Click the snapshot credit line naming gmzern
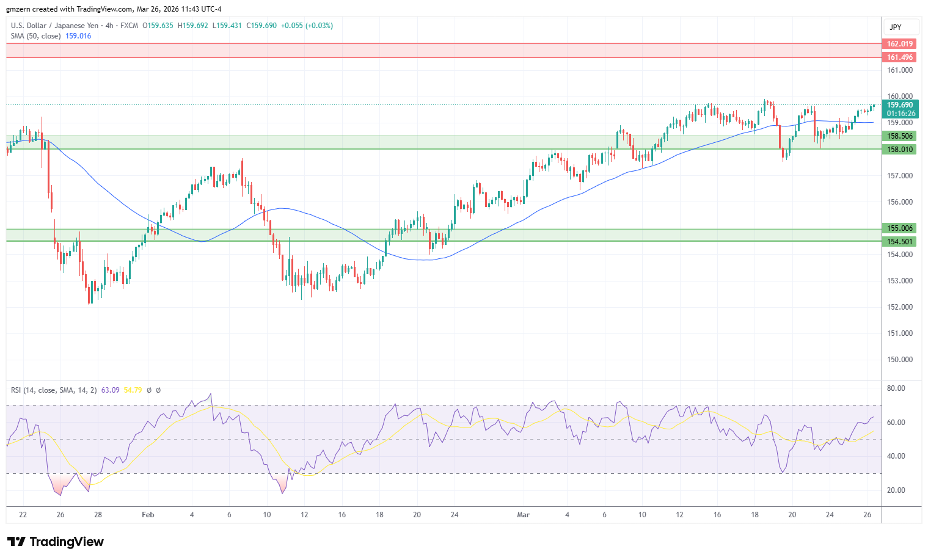Screen dimensions: 928x560 [114, 9]
